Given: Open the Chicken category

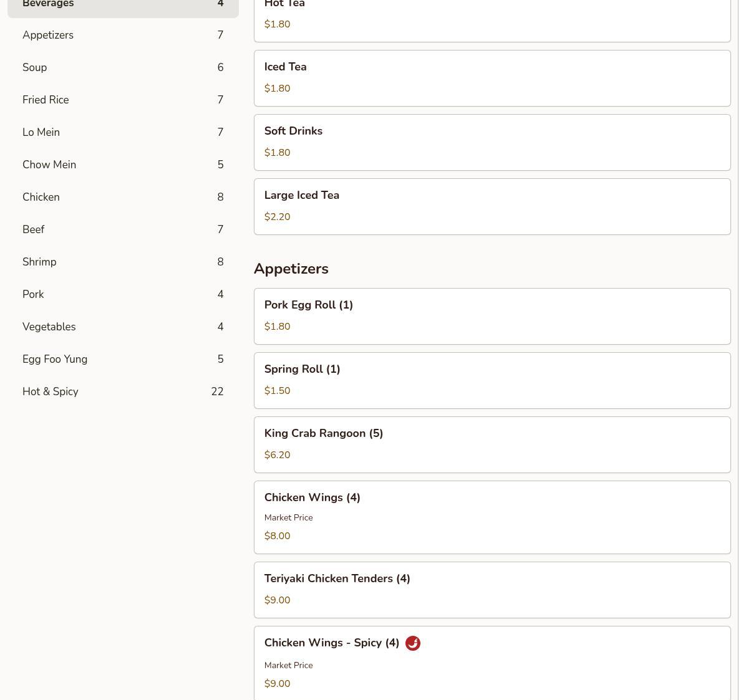Looking at the screenshot, I should click(123, 198).
